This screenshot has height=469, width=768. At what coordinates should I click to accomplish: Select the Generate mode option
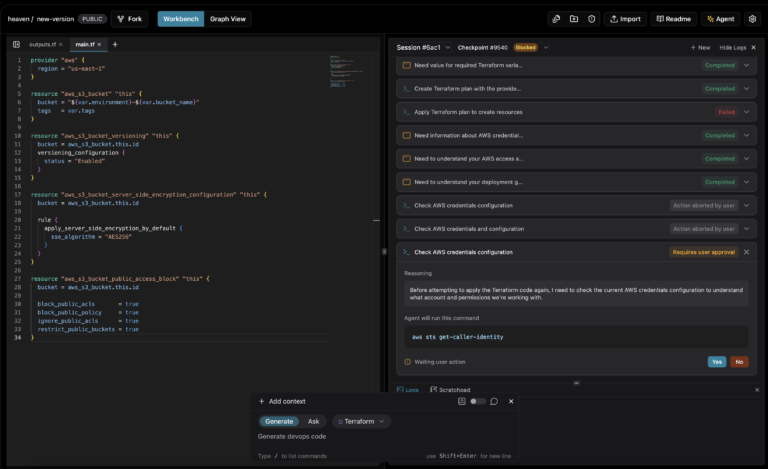tap(278, 422)
